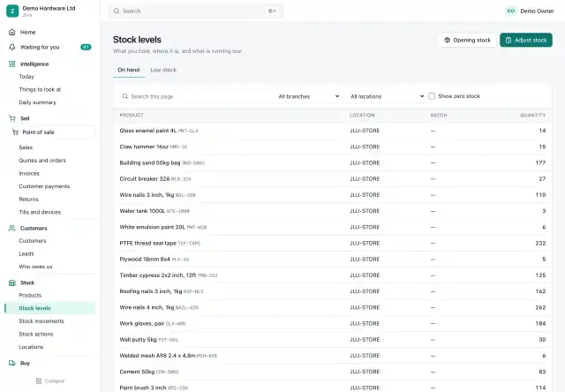Click the DO user avatar
The height and width of the screenshot is (392, 565).
(x=511, y=11)
